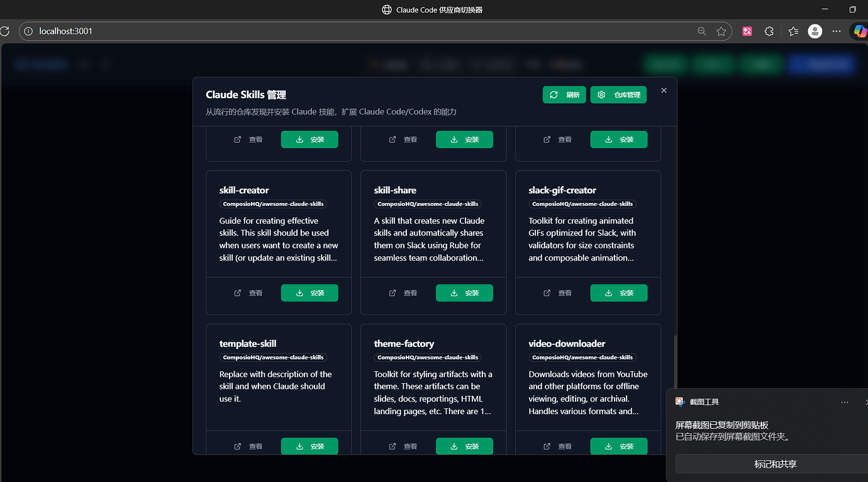Click the Snipping Tool (截图工具) notification icon
This screenshot has height=482, width=868.
[x=679, y=401]
